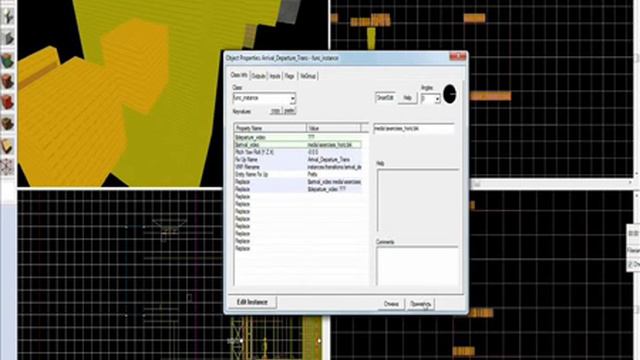
Task: Click the Property Name column header
Action: 270,128
